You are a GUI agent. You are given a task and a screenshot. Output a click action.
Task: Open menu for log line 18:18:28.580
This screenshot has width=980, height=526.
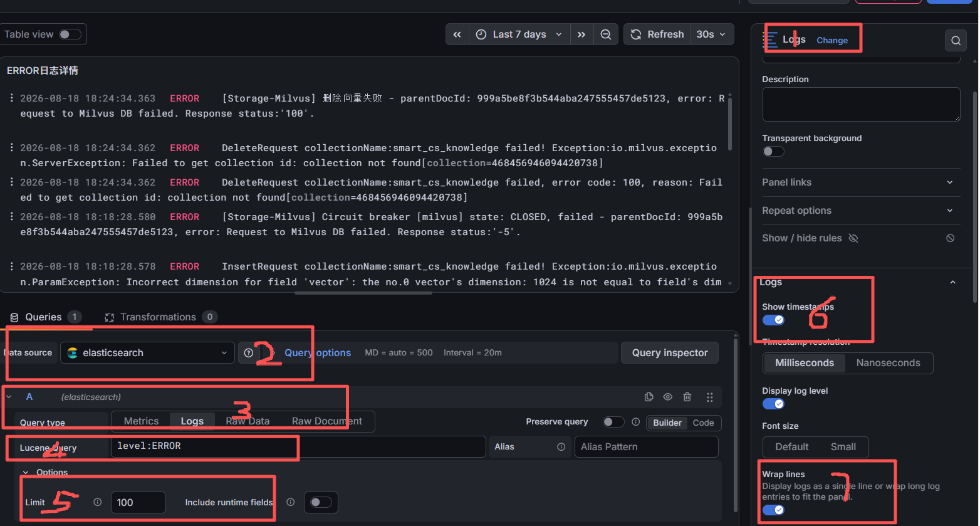click(x=12, y=217)
